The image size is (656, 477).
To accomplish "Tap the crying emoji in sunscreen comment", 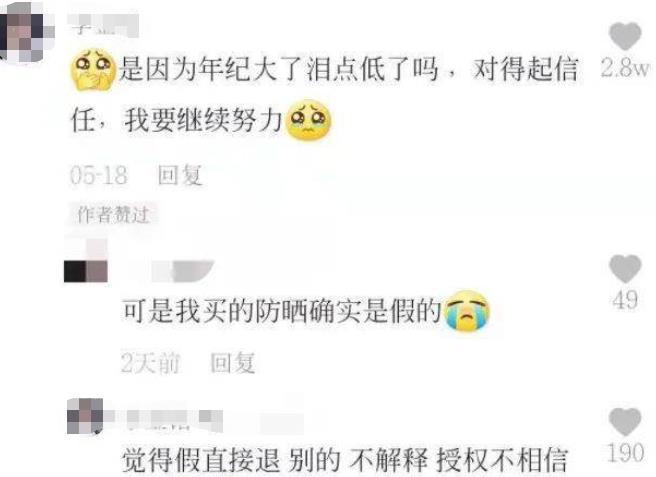I will 467,310.
